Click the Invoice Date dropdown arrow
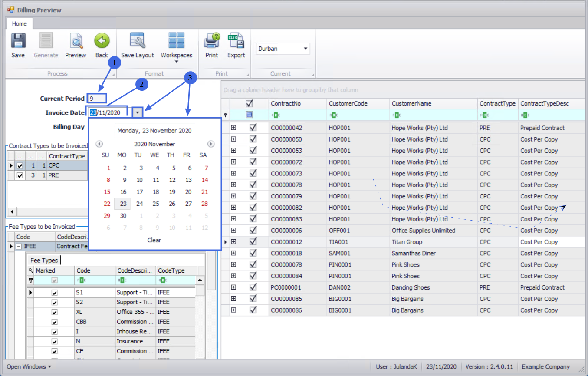The width and height of the screenshot is (588, 376). coord(138,112)
